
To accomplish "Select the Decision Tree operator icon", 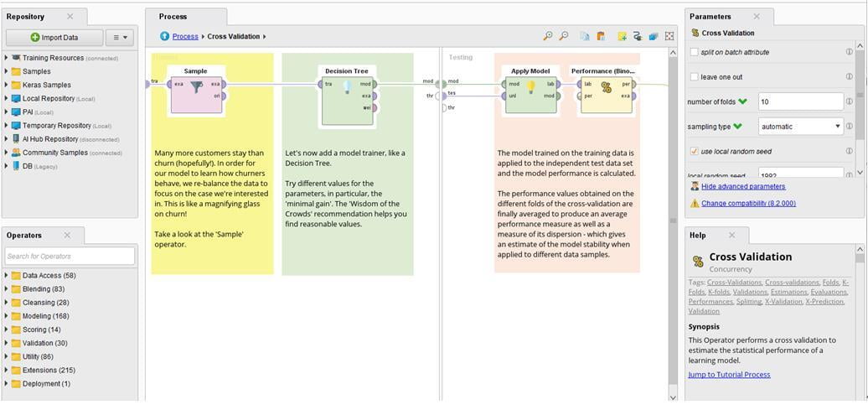I will 347,87.
